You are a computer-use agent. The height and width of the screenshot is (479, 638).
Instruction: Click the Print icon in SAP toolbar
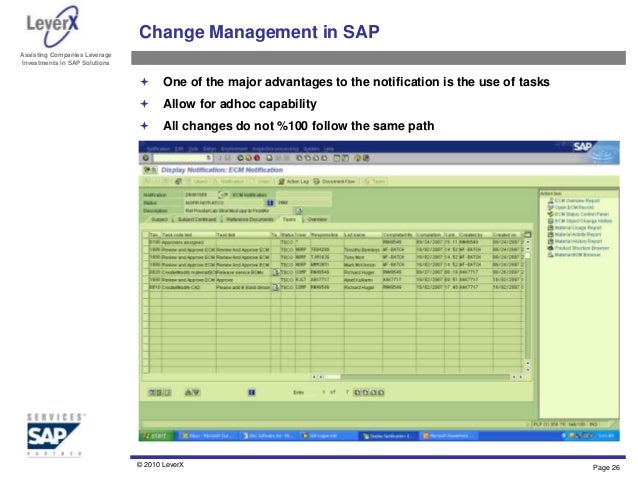coord(269,158)
